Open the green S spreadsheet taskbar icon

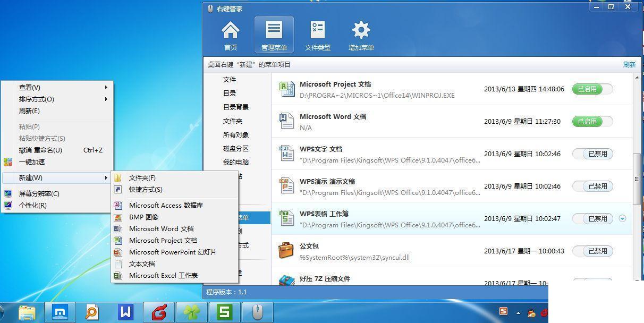(x=225, y=312)
